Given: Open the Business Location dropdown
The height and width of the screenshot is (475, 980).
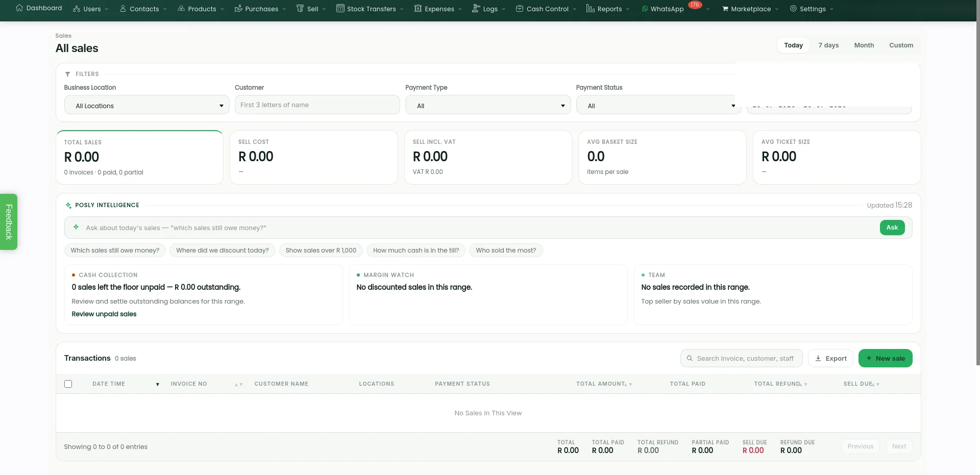Looking at the screenshot, I should (147, 105).
